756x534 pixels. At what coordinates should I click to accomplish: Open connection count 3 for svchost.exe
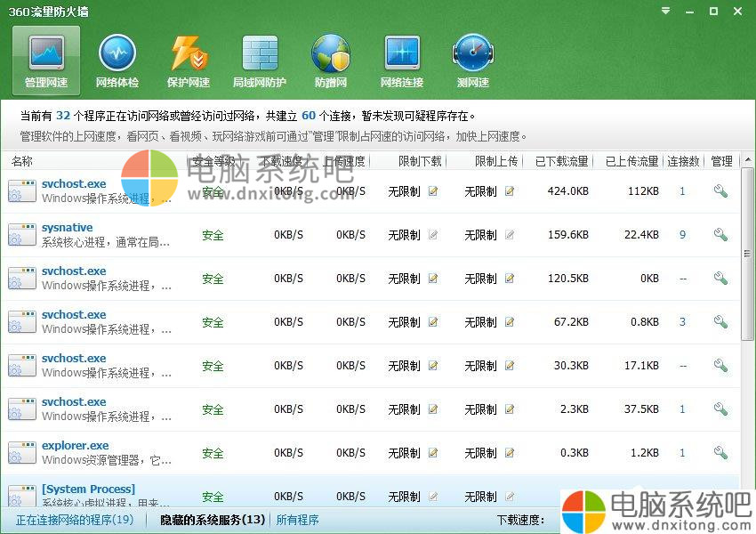[x=682, y=322]
